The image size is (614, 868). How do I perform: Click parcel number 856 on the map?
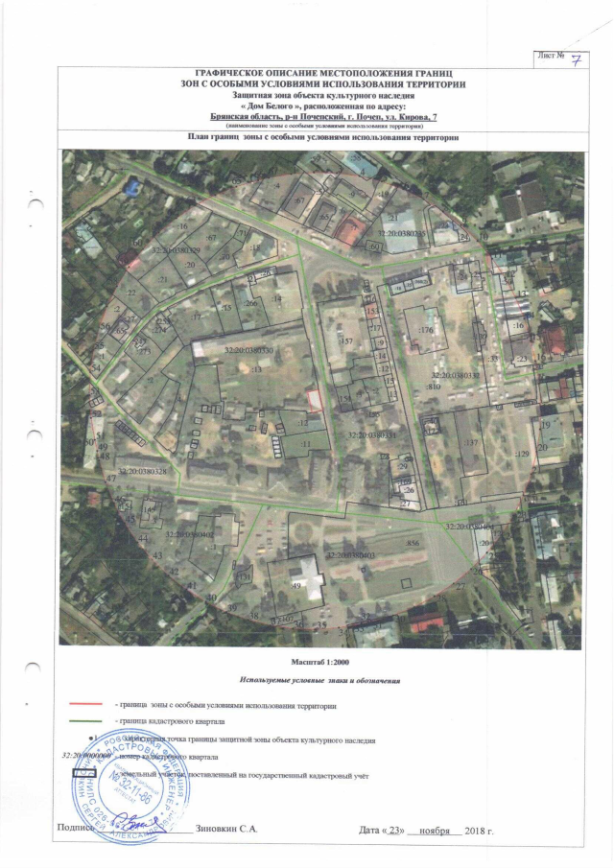413,544
